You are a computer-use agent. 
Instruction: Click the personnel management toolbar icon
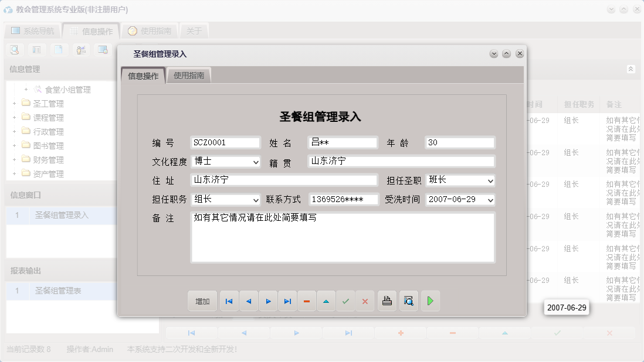(x=82, y=50)
